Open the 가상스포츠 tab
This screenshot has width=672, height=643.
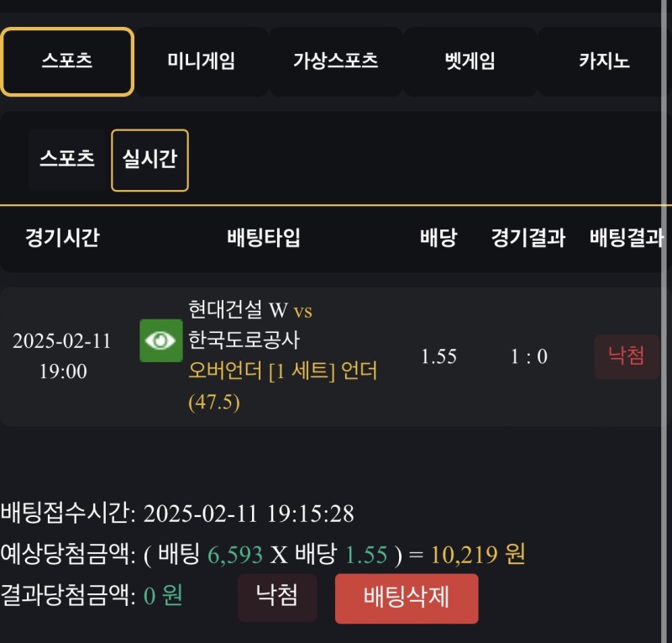(335, 61)
